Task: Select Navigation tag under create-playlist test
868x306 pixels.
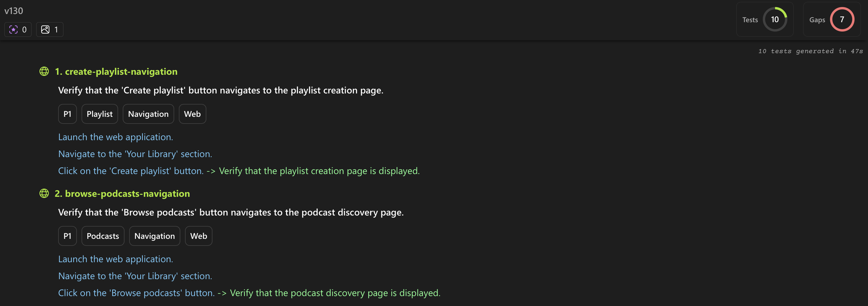Action: pyautogui.click(x=148, y=114)
